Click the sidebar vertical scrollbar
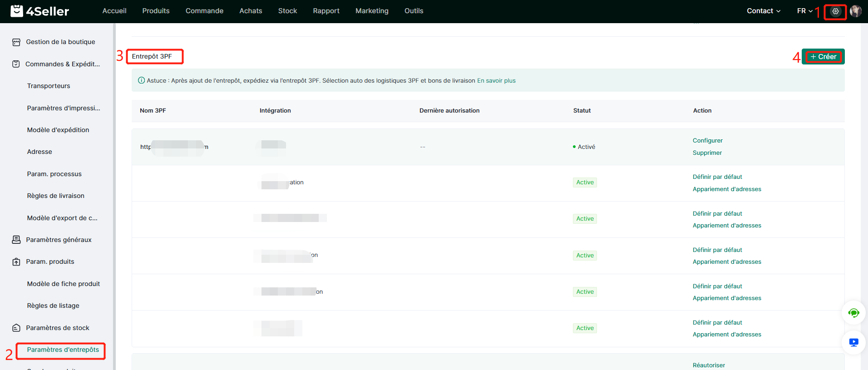This screenshot has width=868, height=370. pos(114,197)
